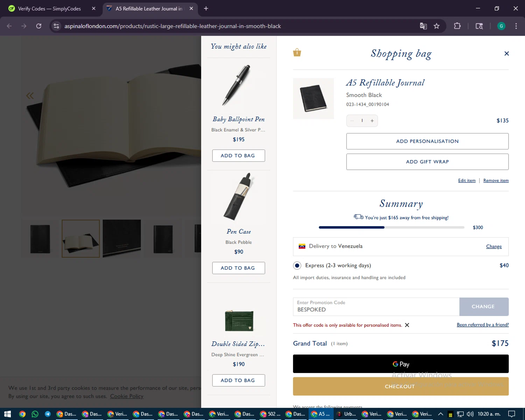525x420 pixels.
Task: Open the Windows Start menu
Action: [x=8, y=414]
